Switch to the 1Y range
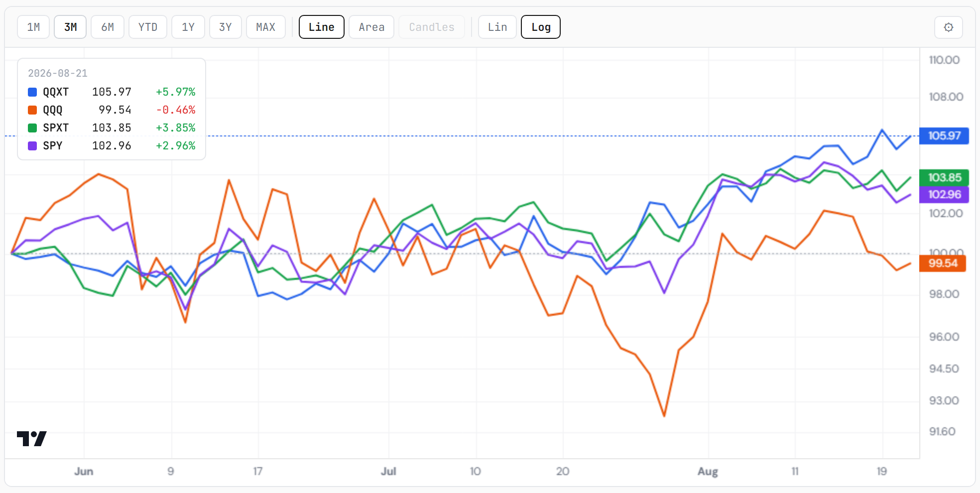980x493 pixels. pos(188,27)
